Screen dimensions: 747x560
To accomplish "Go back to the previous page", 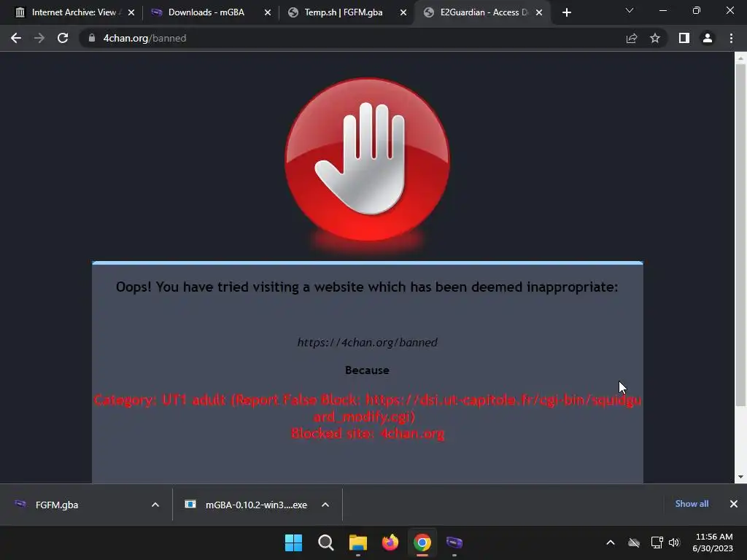I will point(16,38).
